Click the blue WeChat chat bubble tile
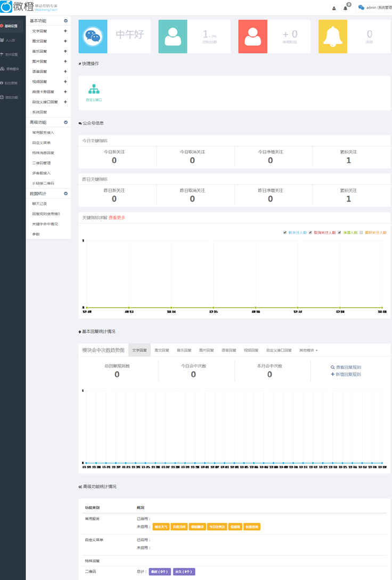The height and width of the screenshot is (580, 392). tap(93, 37)
